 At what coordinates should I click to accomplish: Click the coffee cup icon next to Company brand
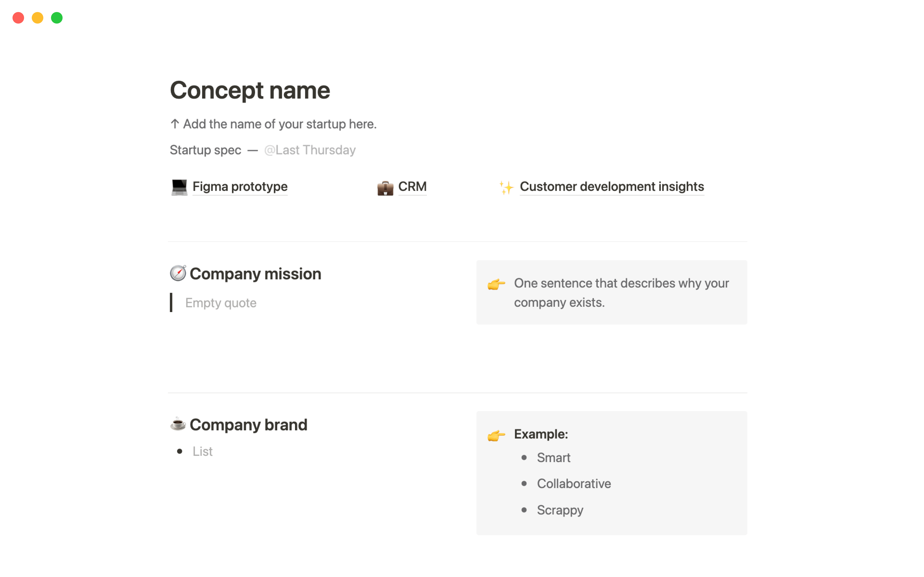pos(178,424)
